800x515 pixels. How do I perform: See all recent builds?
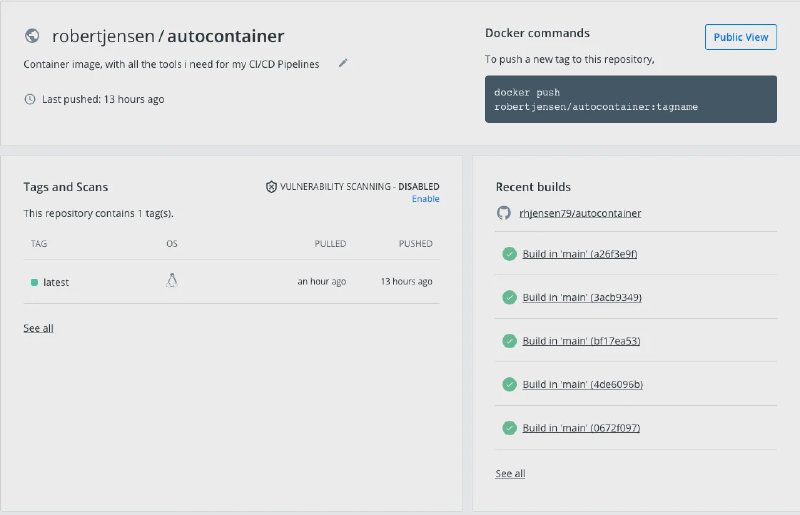(x=510, y=474)
